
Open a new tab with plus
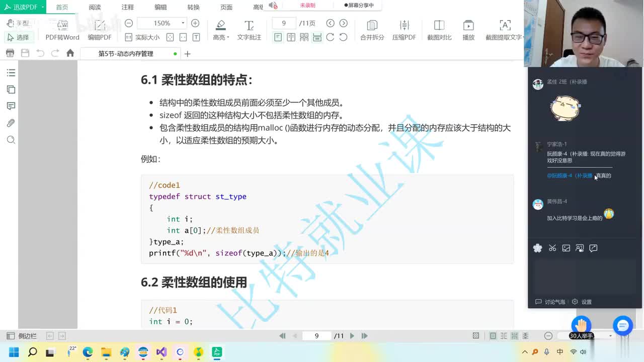(187, 54)
